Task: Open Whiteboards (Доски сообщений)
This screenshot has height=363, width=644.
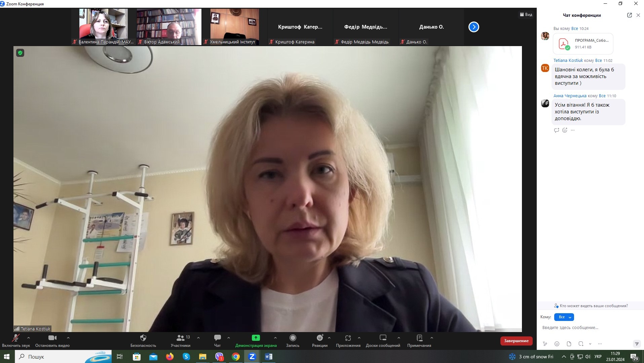Action: (x=383, y=338)
